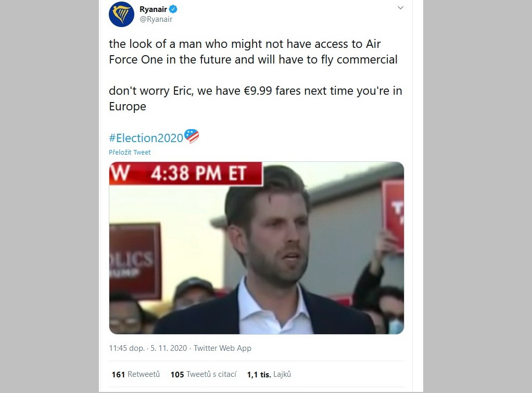Click the tweet text about Air Force One
The width and height of the screenshot is (532, 393).
pos(253,52)
